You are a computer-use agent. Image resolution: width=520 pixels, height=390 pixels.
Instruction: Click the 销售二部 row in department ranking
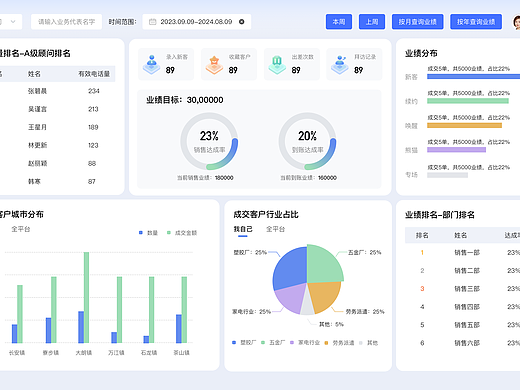click(462, 270)
